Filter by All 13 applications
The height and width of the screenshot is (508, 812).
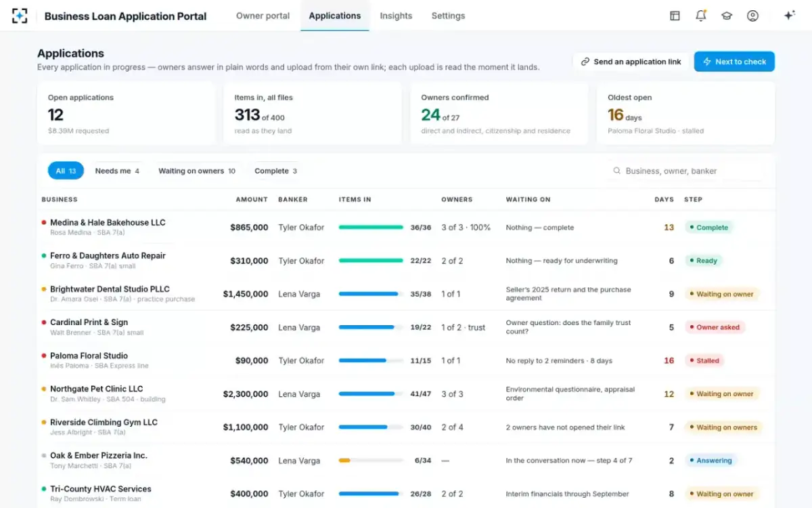pos(66,171)
